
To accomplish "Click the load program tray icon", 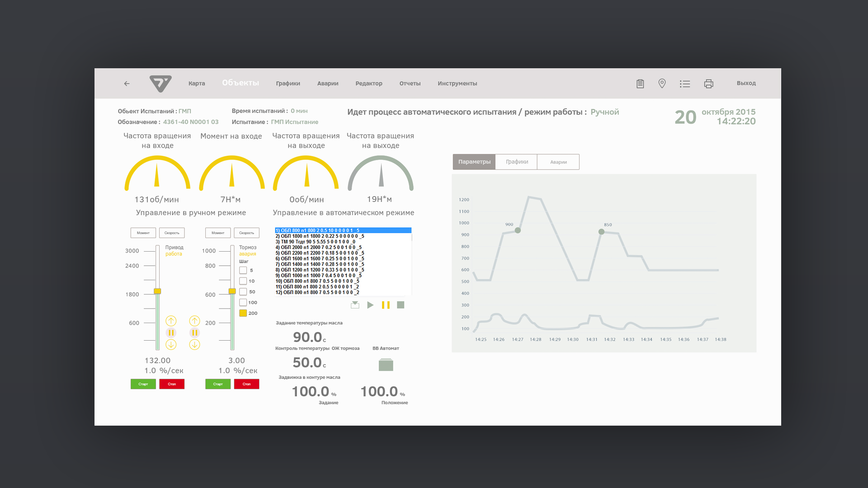I will (x=355, y=305).
